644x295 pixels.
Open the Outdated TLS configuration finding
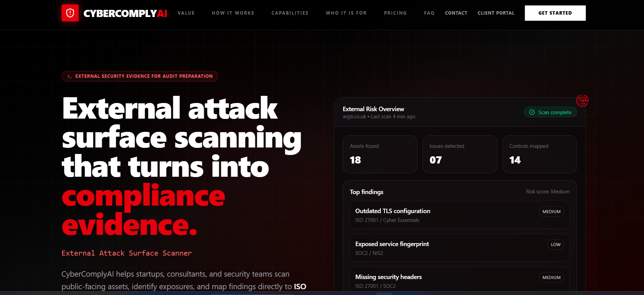coord(460,215)
